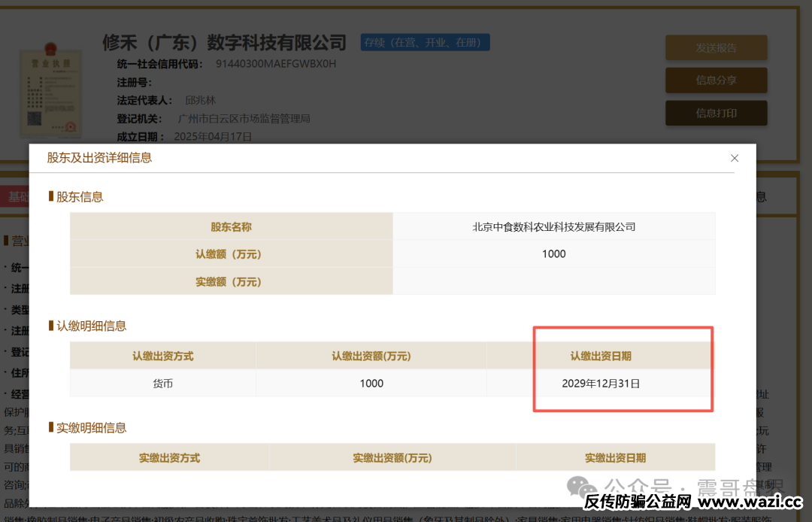Select the company name 修禾（广东）数字科技有限公司

click(224, 43)
